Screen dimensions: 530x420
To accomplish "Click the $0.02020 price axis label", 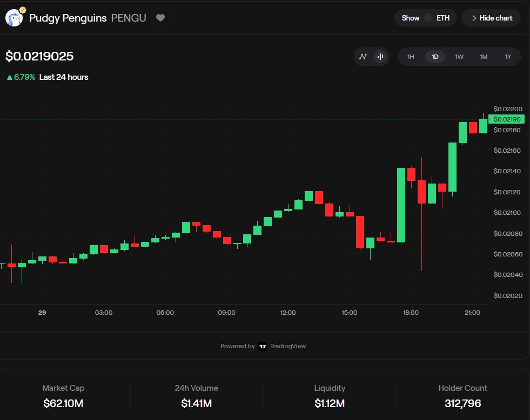I will (x=508, y=296).
